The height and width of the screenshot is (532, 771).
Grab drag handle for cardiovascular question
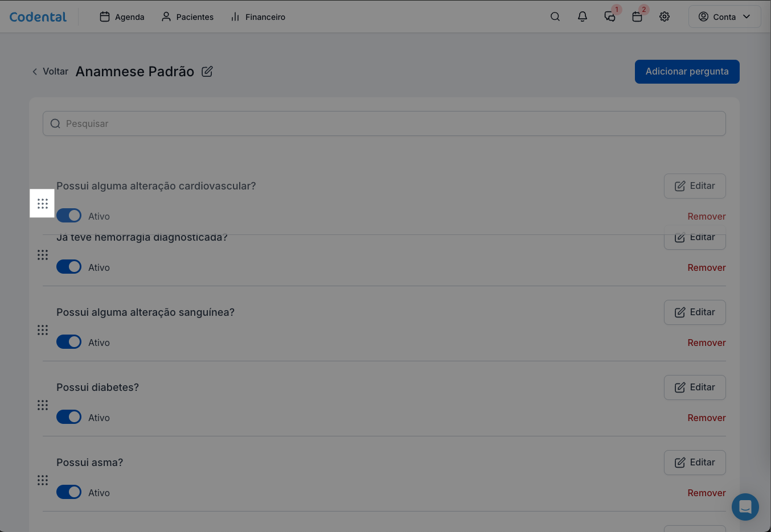(43, 204)
